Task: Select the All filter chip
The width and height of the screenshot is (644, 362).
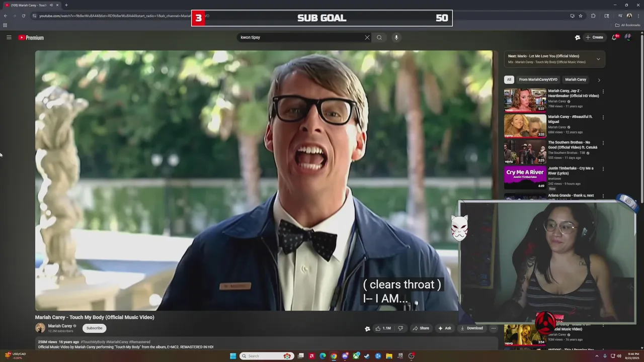Action: pyautogui.click(x=509, y=79)
